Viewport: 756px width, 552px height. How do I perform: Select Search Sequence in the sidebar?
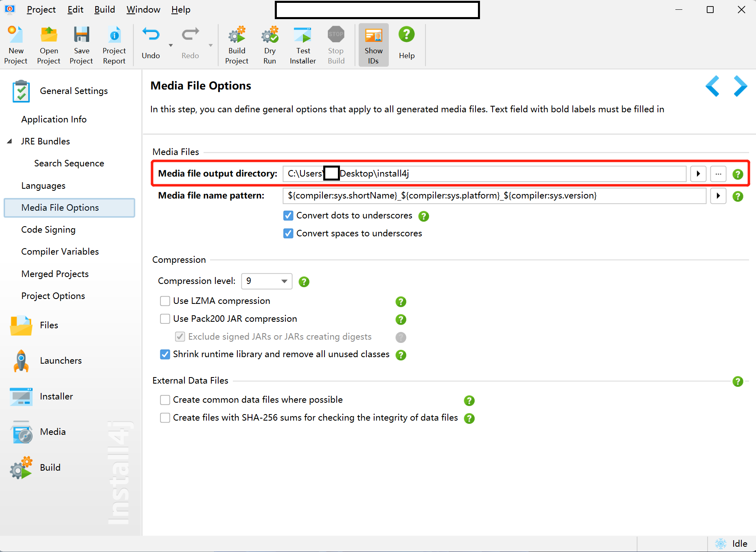tap(69, 163)
